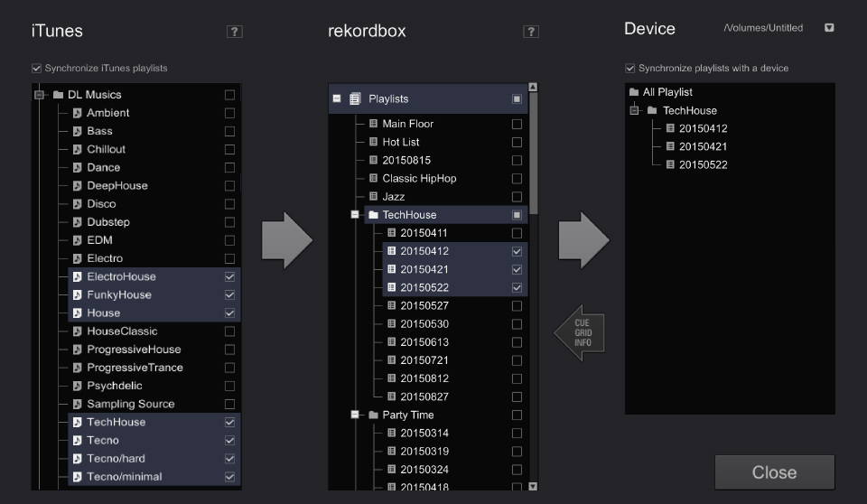Click the All Playlist folder icon

(x=634, y=92)
